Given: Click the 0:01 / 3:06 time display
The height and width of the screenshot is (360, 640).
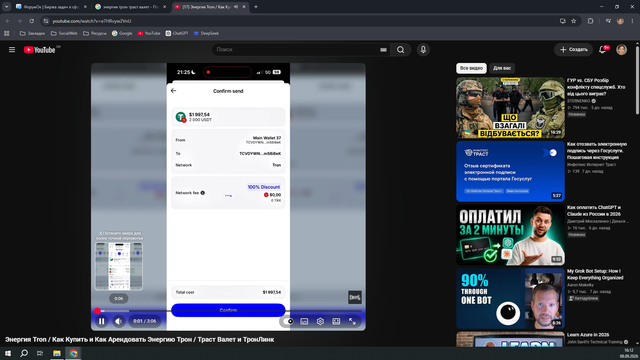Looking at the screenshot, I should [144, 321].
